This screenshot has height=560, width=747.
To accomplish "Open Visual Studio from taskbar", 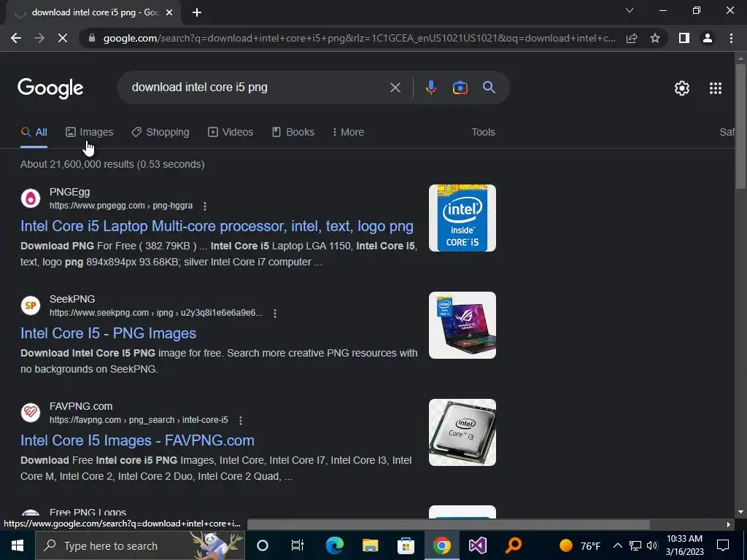I will (477, 545).
